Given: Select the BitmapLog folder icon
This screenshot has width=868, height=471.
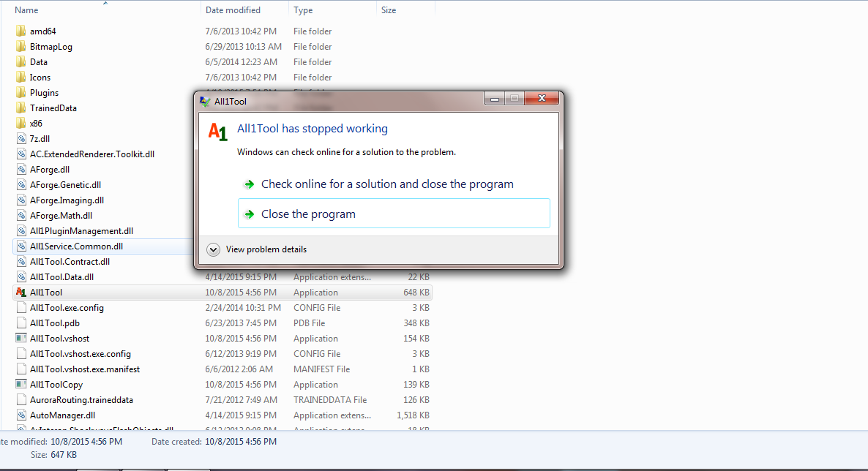Looking at the screenshot, I should (21, 47).
